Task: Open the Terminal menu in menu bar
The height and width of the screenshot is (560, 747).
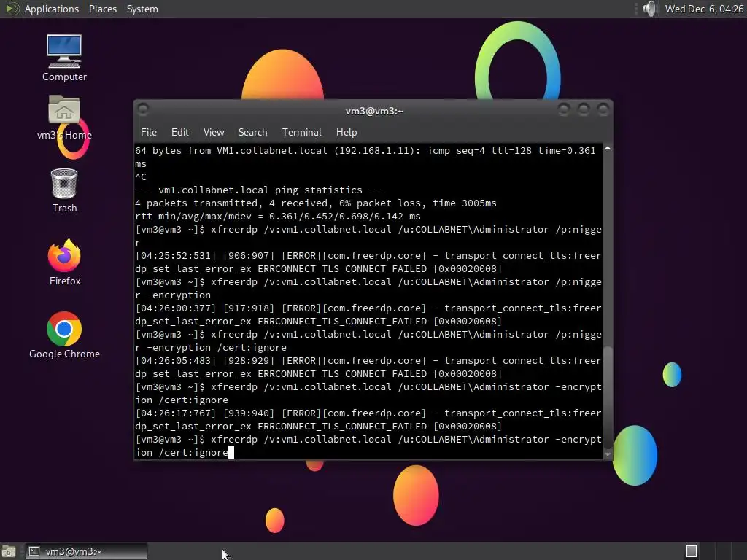Action: click(301, 133)
